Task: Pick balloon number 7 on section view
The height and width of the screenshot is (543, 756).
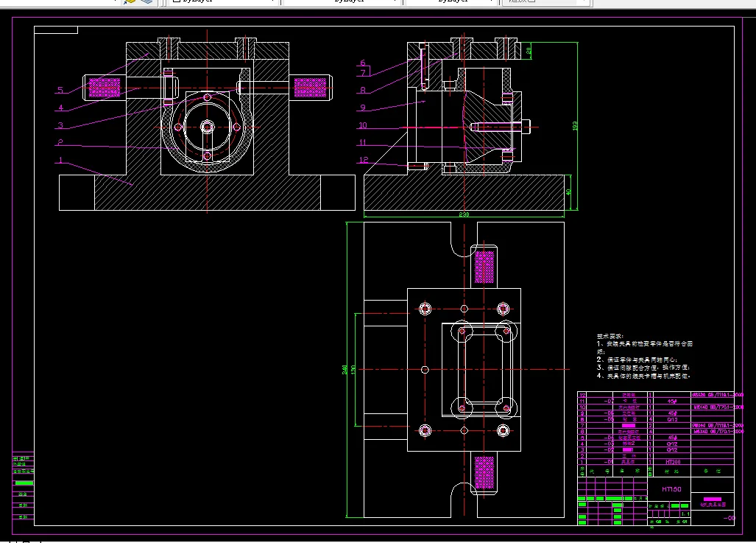Action: (363, 73)
